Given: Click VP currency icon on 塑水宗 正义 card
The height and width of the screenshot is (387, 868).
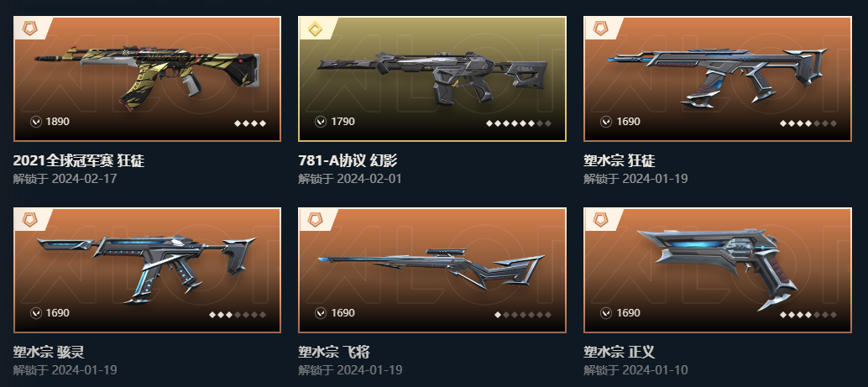Looking at the screenshot, I should coord(606,313).
